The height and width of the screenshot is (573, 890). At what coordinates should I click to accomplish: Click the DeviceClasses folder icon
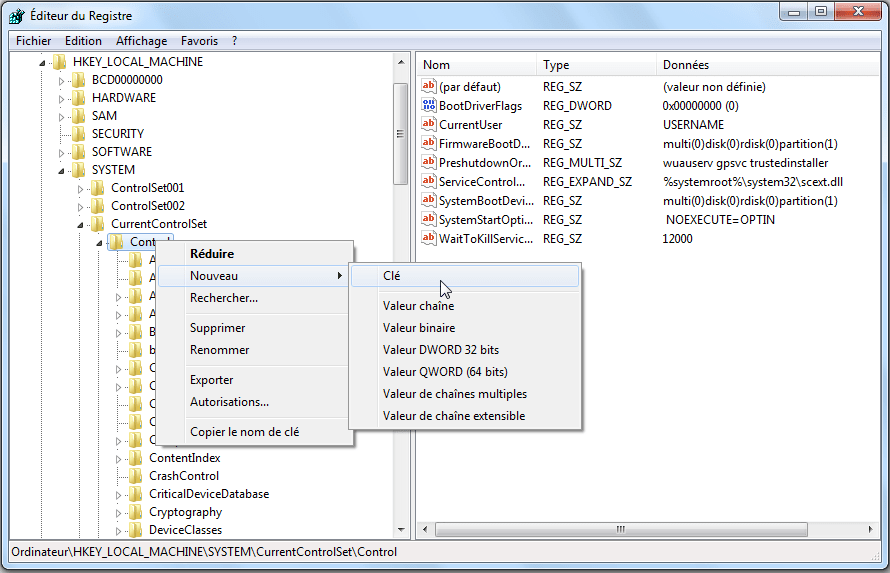coord(136,530)
